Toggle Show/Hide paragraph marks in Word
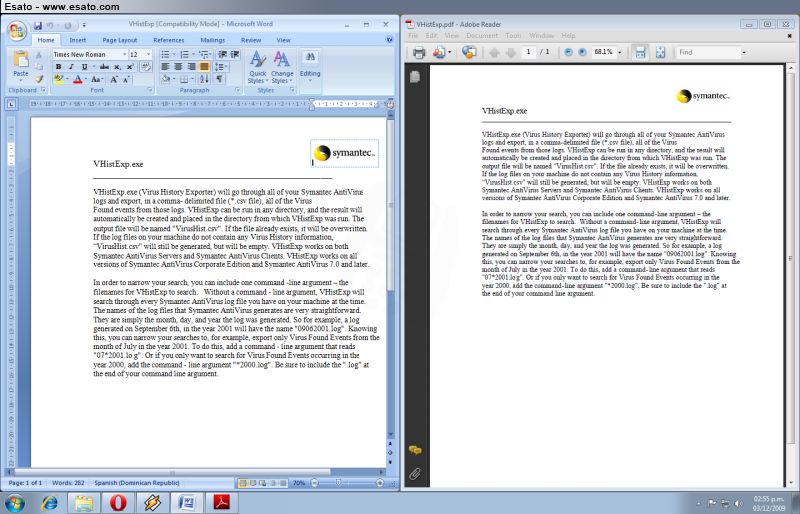Screen dimensions: 800x514 click(219, 79)
